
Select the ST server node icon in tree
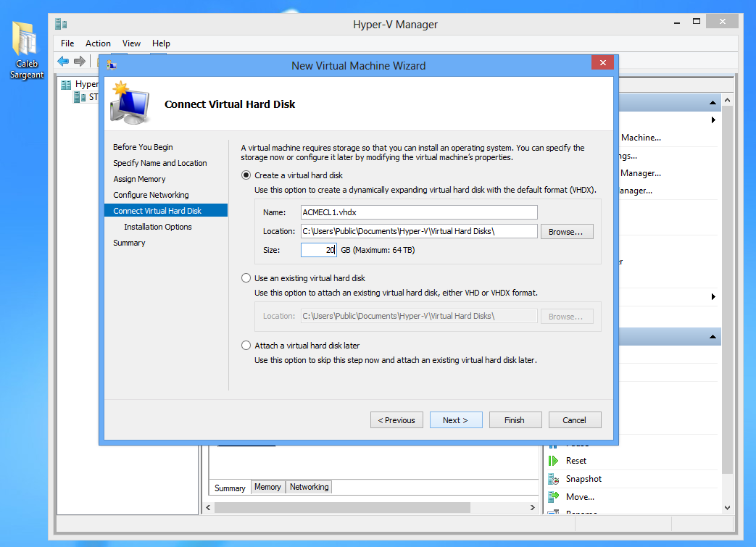80,97
